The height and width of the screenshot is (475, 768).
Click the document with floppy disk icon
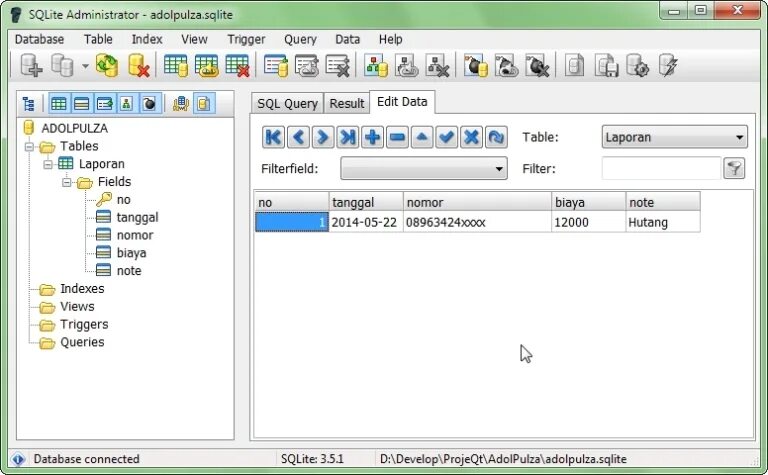[x=606, y=65]
